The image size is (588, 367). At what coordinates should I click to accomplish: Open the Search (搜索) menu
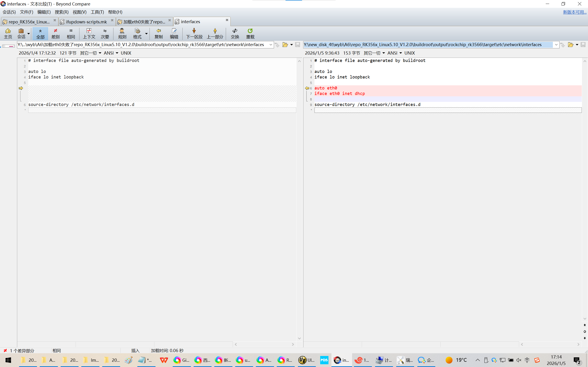click(62, 12)
